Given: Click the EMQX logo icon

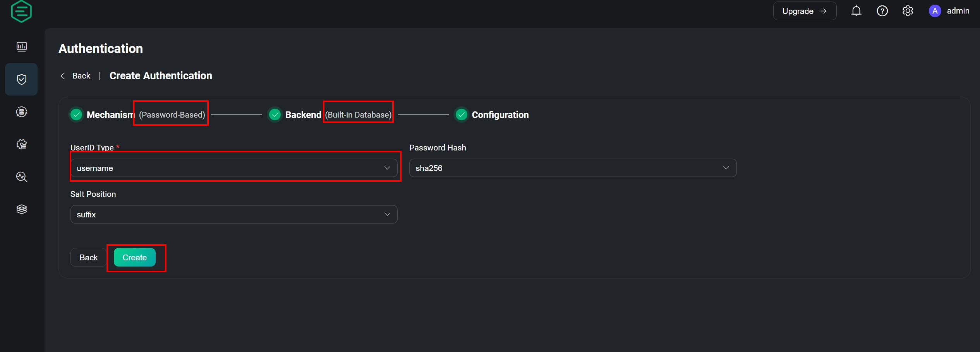Looking at the screenshot, I should 21,12.
